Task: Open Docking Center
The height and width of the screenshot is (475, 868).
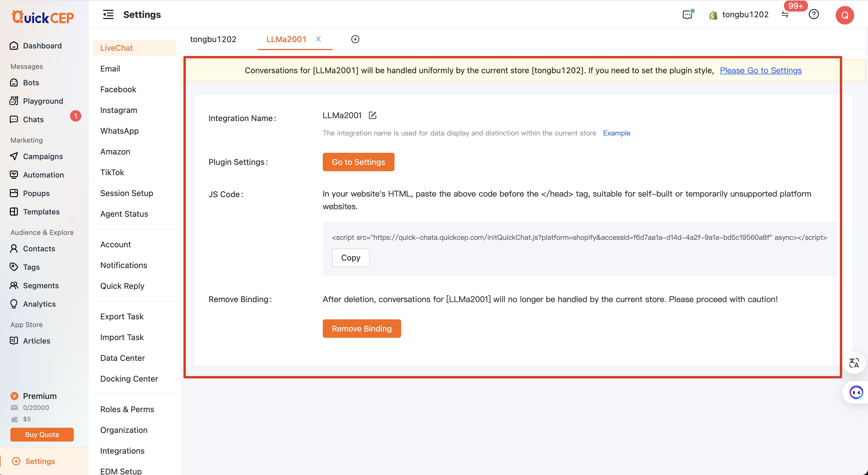Action: (x=129, y=378)
